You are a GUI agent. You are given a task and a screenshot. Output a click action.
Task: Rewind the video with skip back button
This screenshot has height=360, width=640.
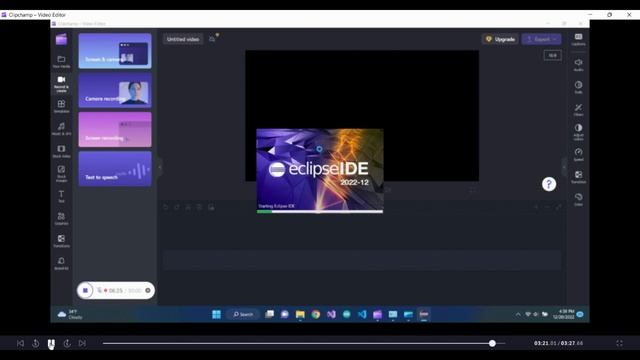click(36, 343)
